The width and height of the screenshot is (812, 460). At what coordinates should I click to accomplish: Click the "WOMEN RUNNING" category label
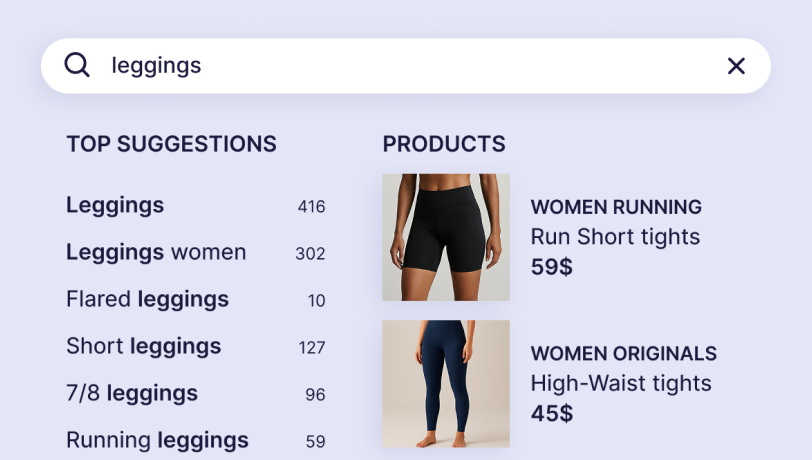coord(616,208)
